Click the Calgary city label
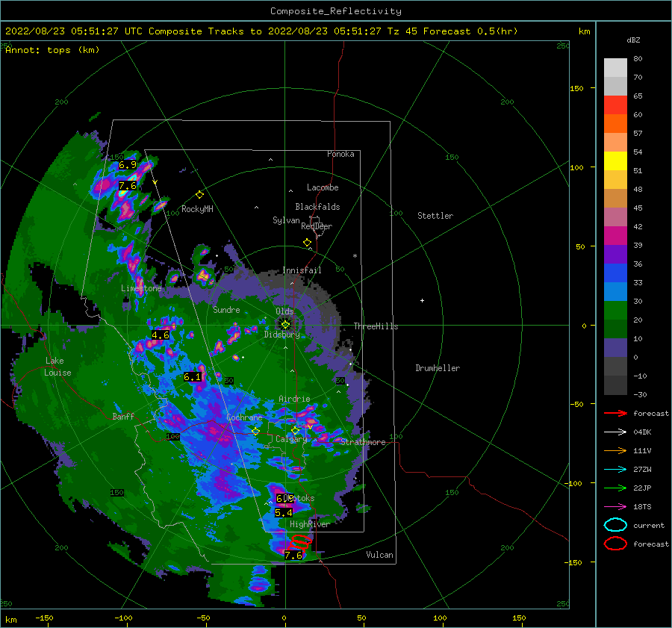Viewport: 672px width, 628px height. coord(291,439)
